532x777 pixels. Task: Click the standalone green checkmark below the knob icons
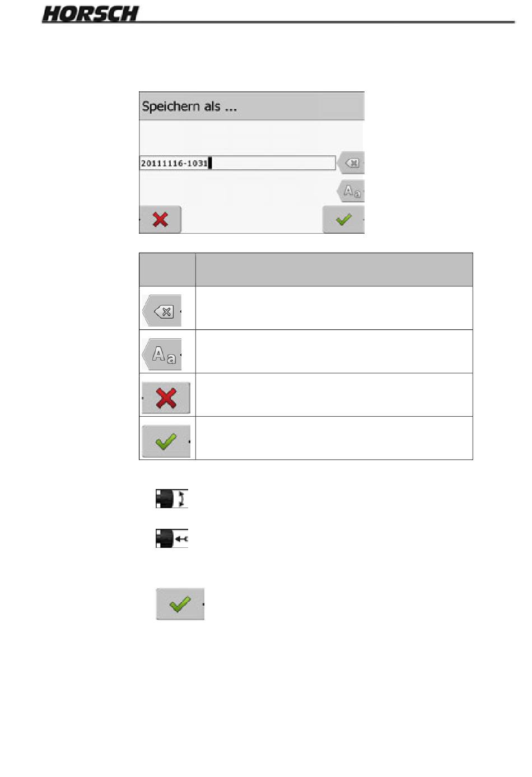point(180,604)
